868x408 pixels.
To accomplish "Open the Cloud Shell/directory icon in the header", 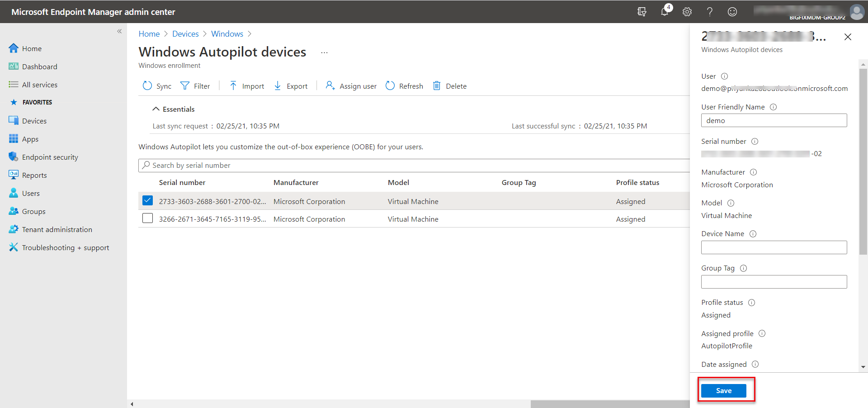I will click(x=642, y=12).
